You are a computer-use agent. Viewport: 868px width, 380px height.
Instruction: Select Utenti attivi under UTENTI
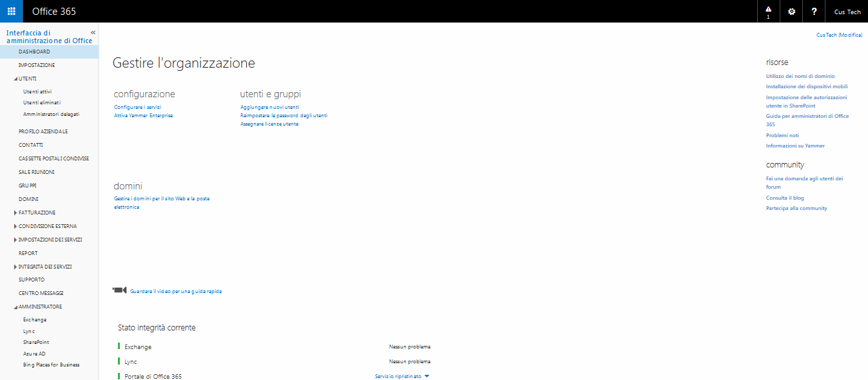tap(39, 91)
